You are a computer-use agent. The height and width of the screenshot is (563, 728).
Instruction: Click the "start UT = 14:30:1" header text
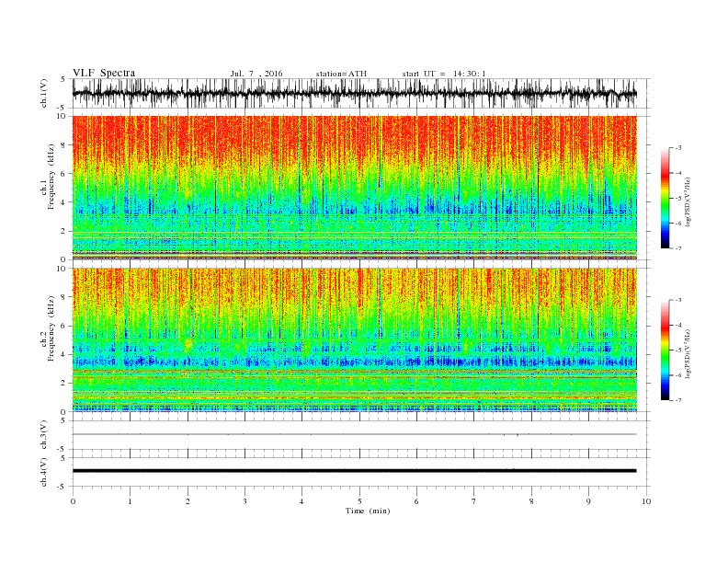point(444,74)
